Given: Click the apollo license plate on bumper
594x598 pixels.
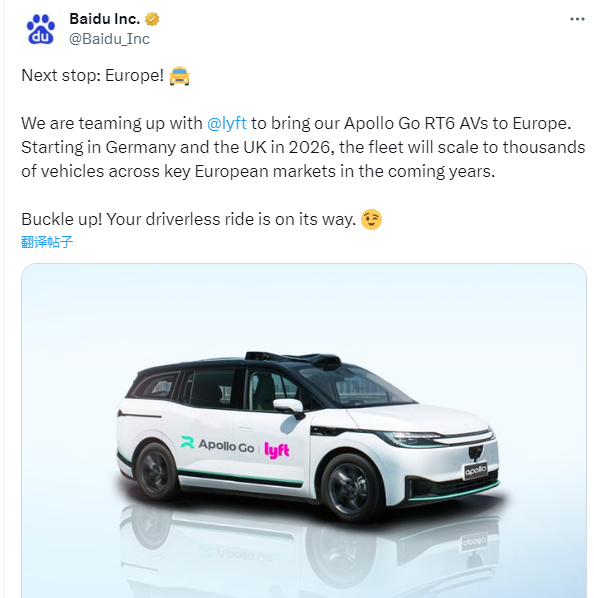Looking at the screenshot, I should [x=475, y=470].
